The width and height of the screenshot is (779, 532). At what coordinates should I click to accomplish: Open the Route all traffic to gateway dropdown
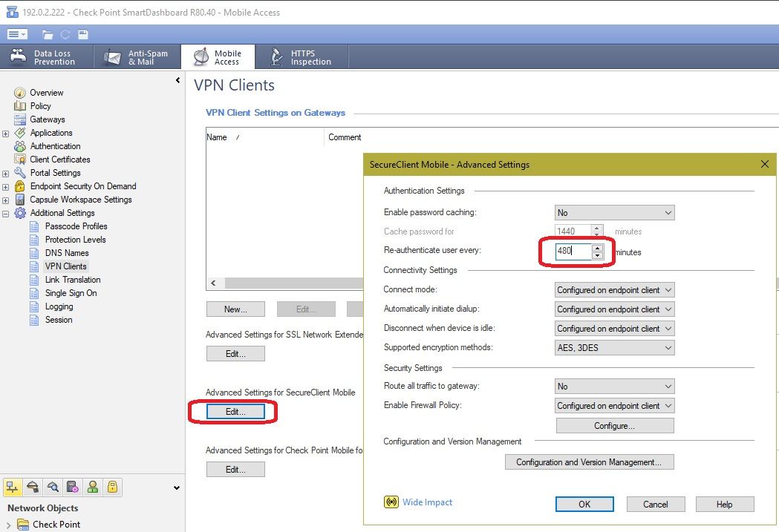[614, 387]
